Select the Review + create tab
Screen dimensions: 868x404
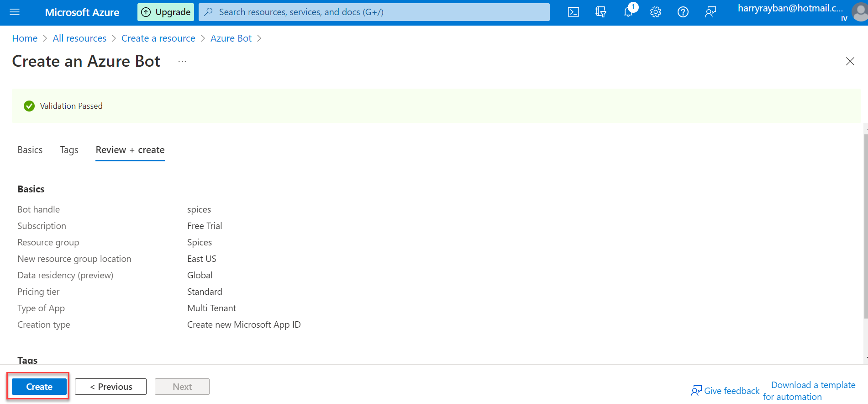[x=130, y=150]
